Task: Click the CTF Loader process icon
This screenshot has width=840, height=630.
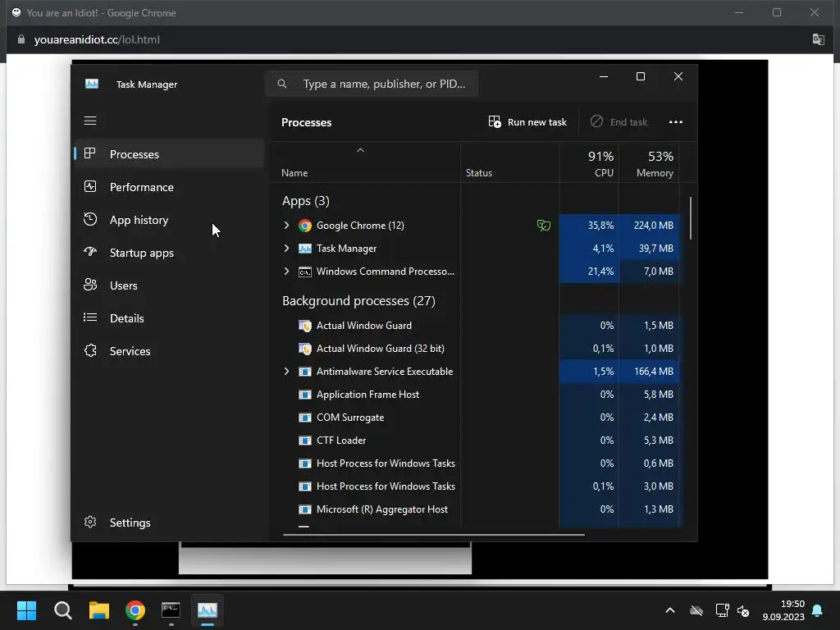Action: pos(305,441)
